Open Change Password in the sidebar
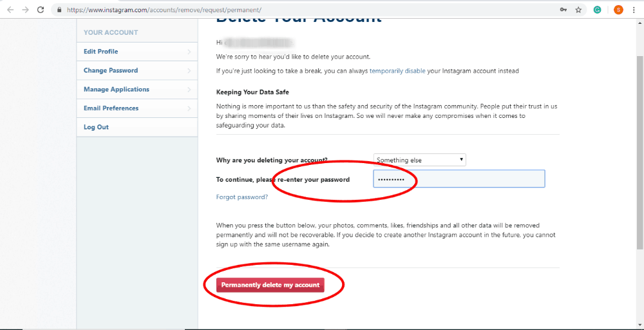 tap(137, 71)
